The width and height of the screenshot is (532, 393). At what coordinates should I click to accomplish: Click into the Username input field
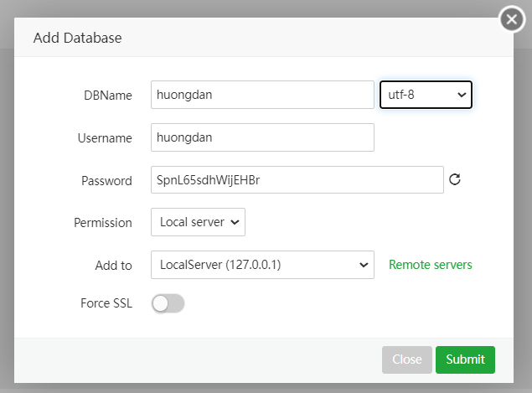tap(261, 137)
